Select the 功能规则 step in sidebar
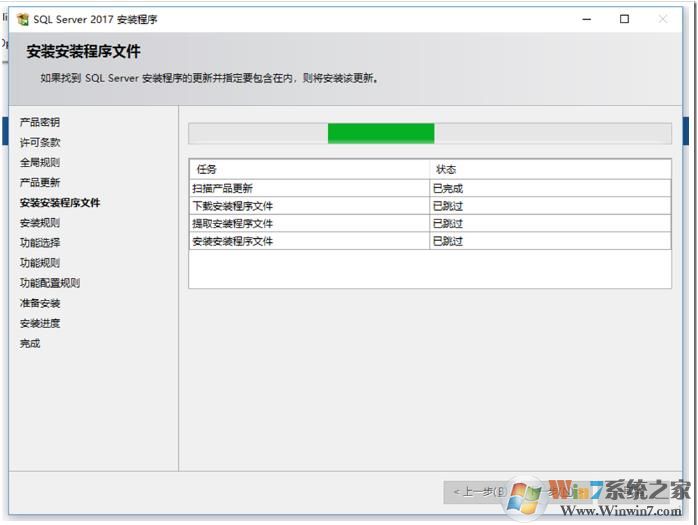Screen dimensions: 698x525 pyautogui.click(x=40, y=263)
